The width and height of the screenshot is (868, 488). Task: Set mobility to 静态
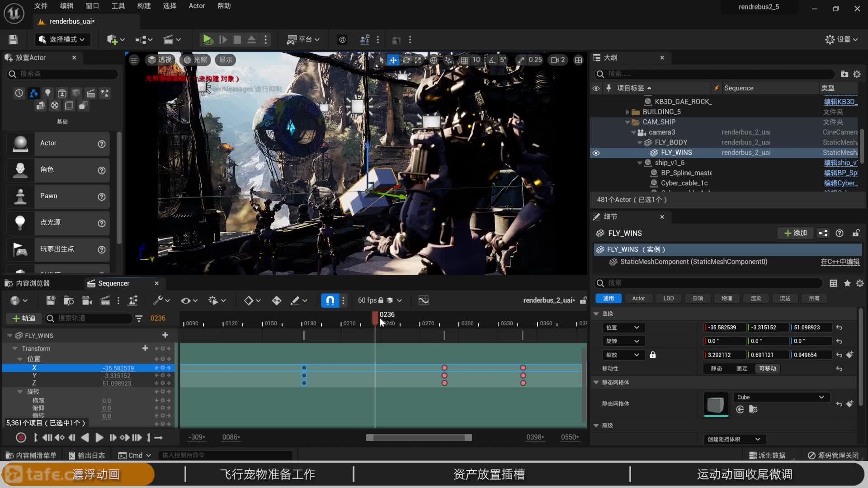point(716,368)
